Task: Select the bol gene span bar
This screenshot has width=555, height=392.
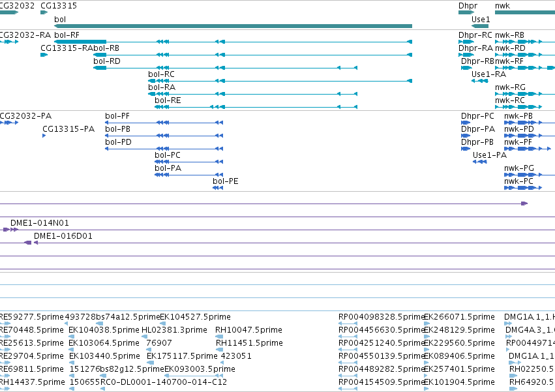Action: click(x=233, y=26)
